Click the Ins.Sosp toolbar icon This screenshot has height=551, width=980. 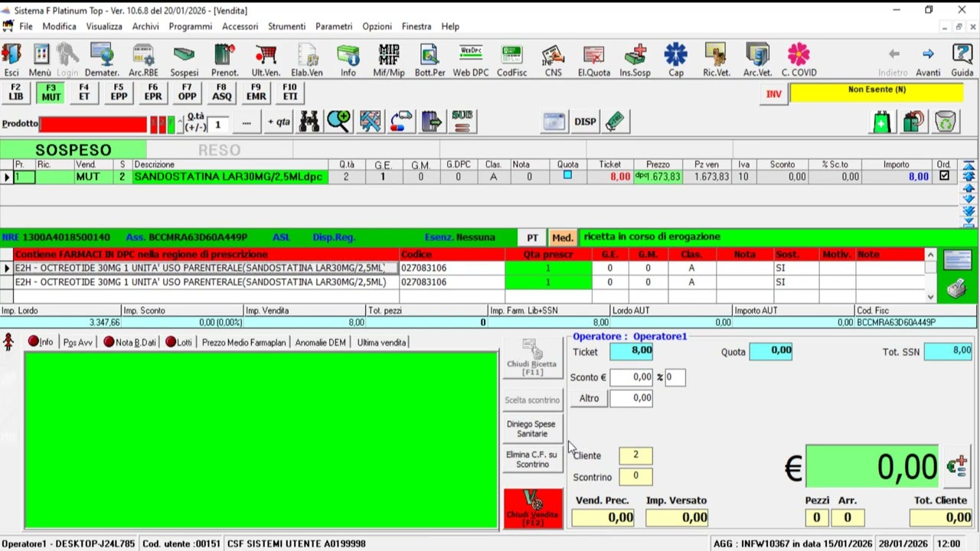(x=635, y=60)
